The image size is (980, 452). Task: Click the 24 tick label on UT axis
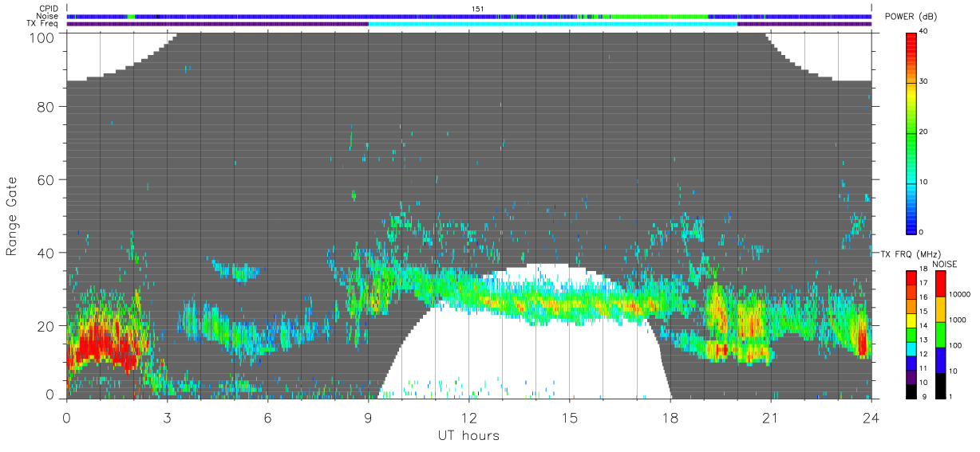[871, 417]
